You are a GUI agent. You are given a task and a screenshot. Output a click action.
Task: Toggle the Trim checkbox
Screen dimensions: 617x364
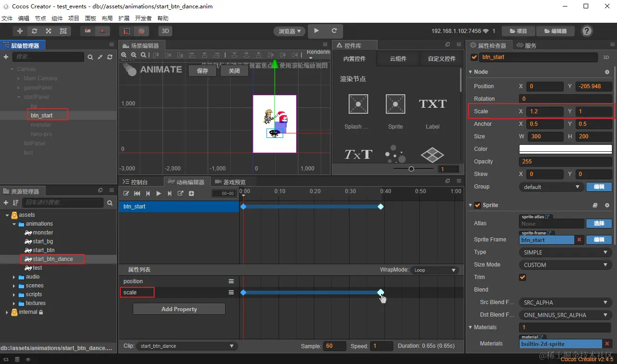(522, 277)
